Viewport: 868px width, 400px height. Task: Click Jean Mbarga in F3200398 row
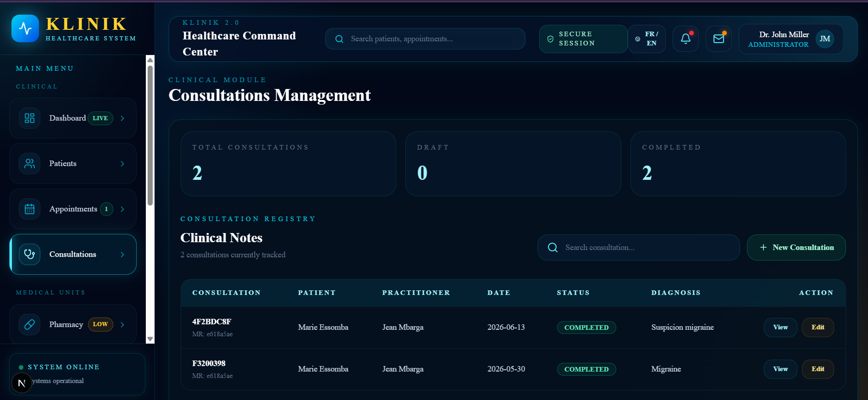403,369
